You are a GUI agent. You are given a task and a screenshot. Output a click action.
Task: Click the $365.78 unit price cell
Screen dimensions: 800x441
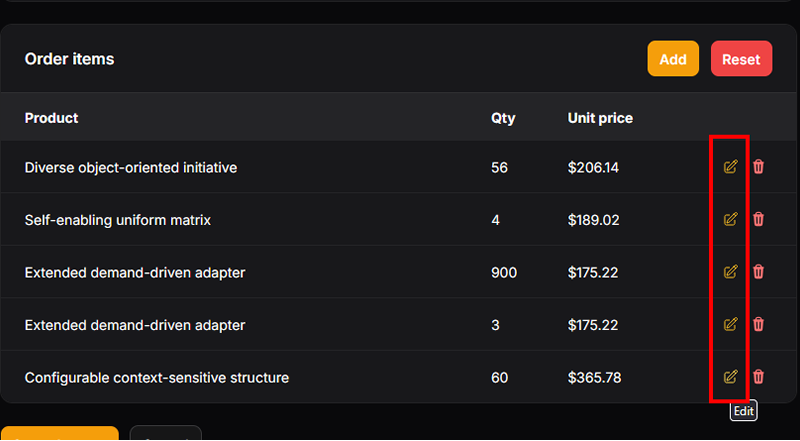pyautogui.click(x=593, y=378)
